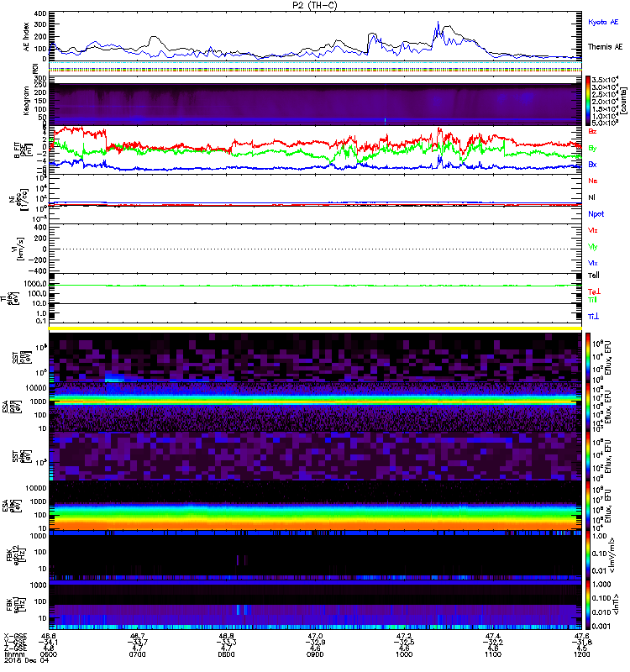
Task: Click the Y-GSE value -34.1
Action: (49, 642)
